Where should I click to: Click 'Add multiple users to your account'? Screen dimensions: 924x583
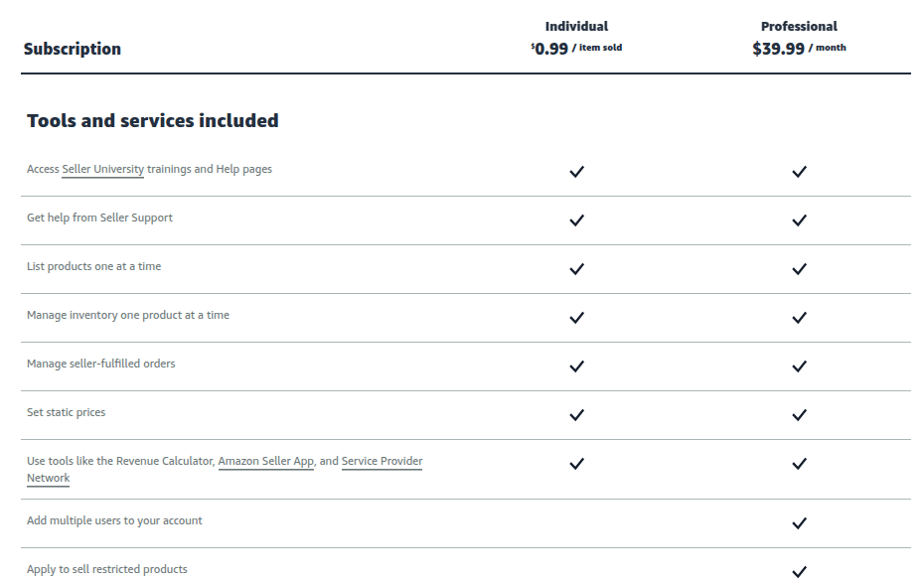pyautogui.click(x=114, y=520)
